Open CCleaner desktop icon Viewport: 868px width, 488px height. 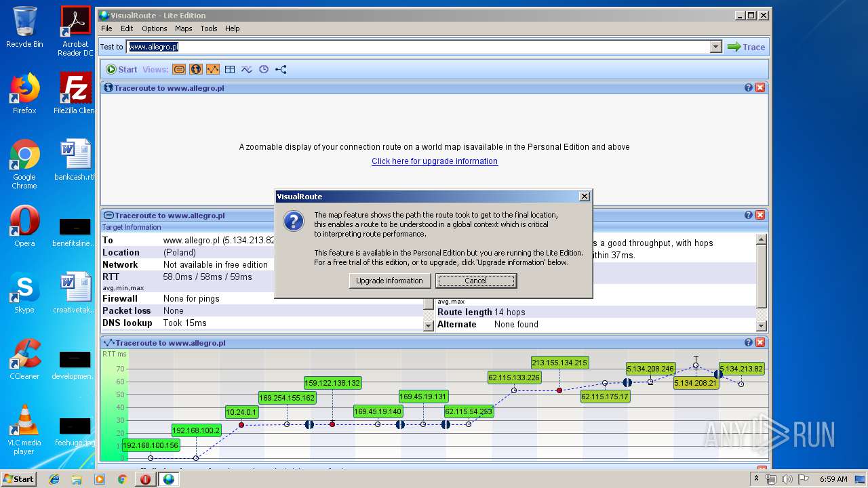click(24, 359)
